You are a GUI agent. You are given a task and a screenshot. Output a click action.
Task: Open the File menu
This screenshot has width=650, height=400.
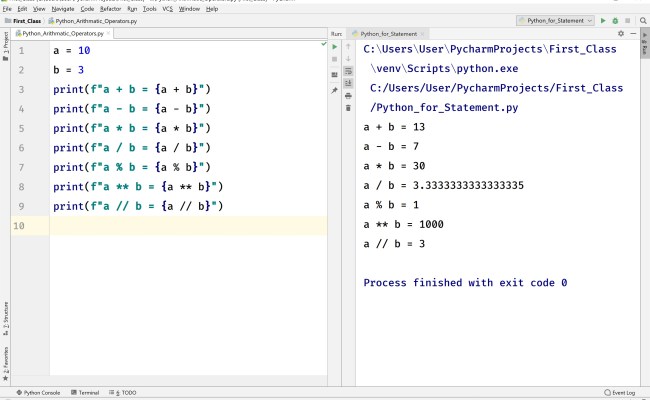tap(7, 9)
